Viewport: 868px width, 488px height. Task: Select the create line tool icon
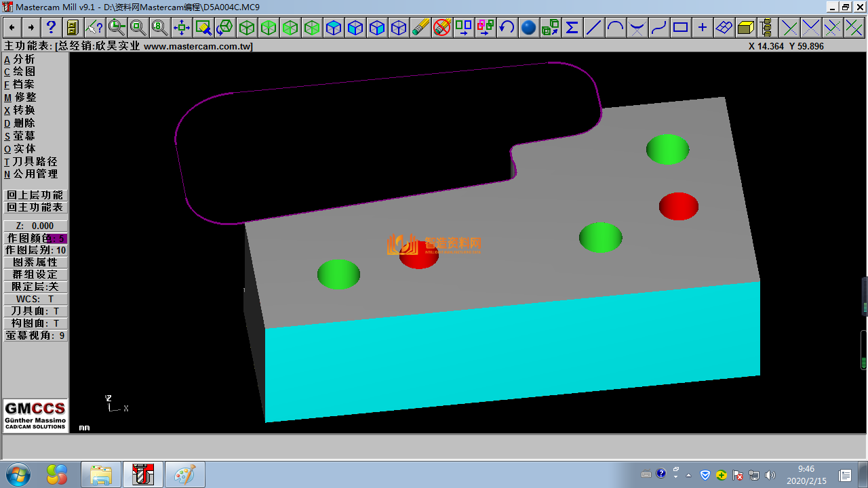593,28
